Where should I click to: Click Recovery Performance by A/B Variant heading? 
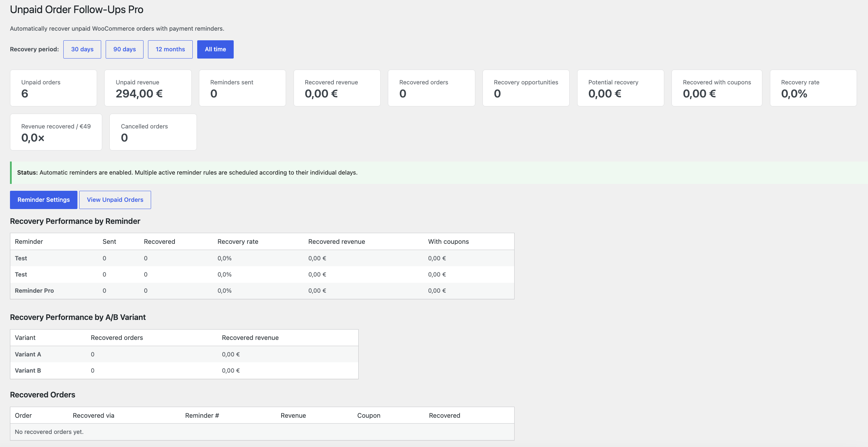78,317
